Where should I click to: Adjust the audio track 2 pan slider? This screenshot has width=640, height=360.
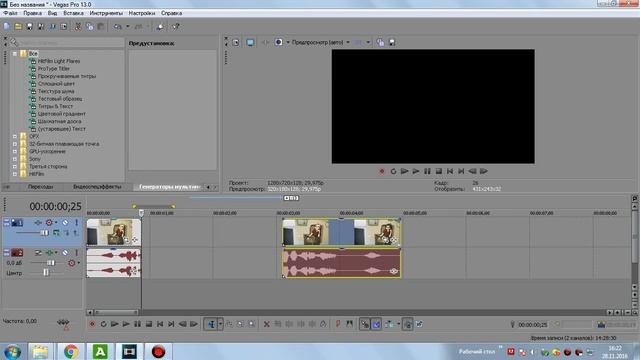pyautogui.click(x=46, y=273)
